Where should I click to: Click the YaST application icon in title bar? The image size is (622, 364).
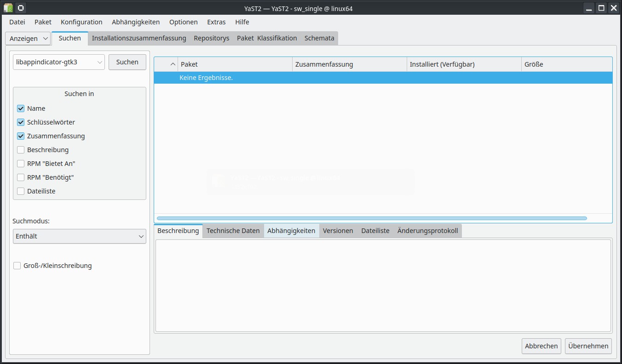click(8, 8)
